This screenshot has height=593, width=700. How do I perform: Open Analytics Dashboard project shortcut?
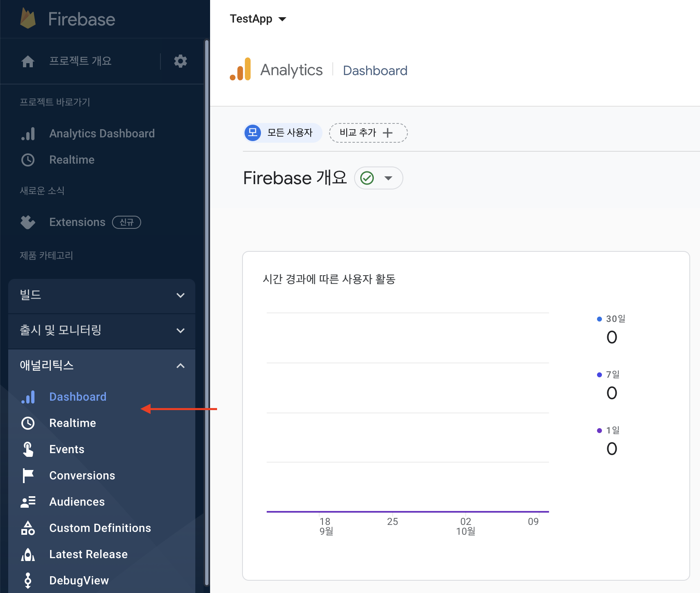102,134
